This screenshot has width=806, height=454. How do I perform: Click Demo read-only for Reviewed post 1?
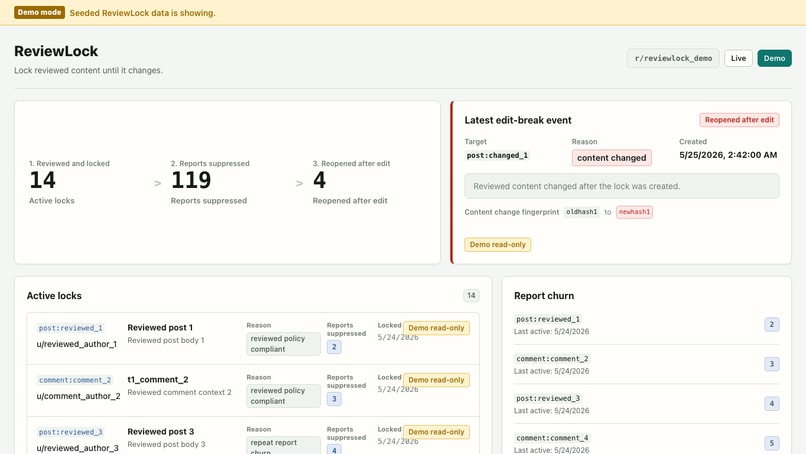point(436,328)
